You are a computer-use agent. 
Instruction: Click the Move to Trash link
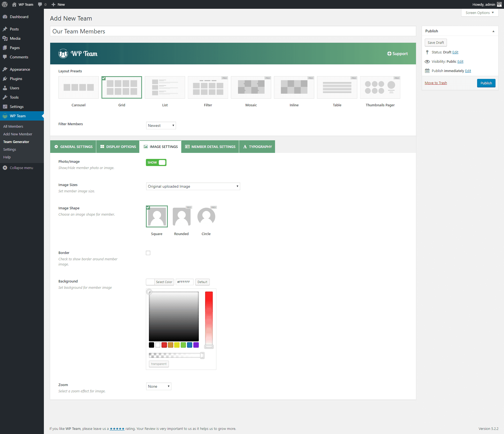(436, 83)
